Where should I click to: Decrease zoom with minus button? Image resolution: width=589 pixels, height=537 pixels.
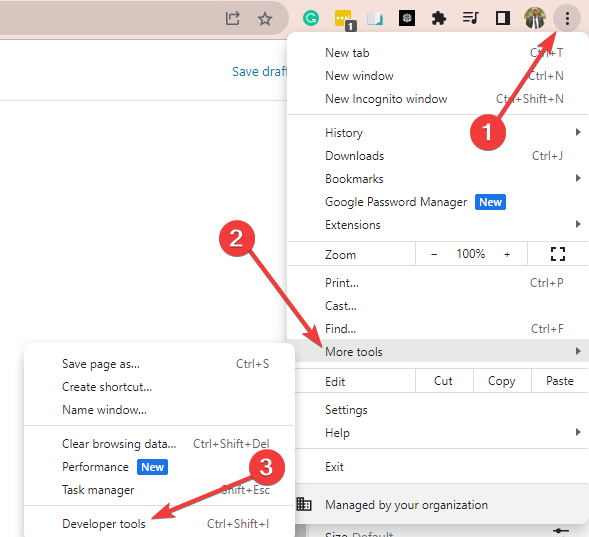click(x=434, y=254)
